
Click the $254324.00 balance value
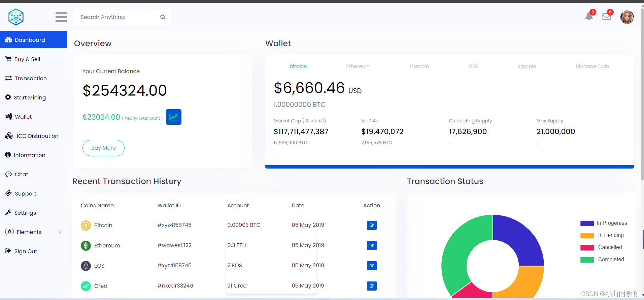coord(125,90)
